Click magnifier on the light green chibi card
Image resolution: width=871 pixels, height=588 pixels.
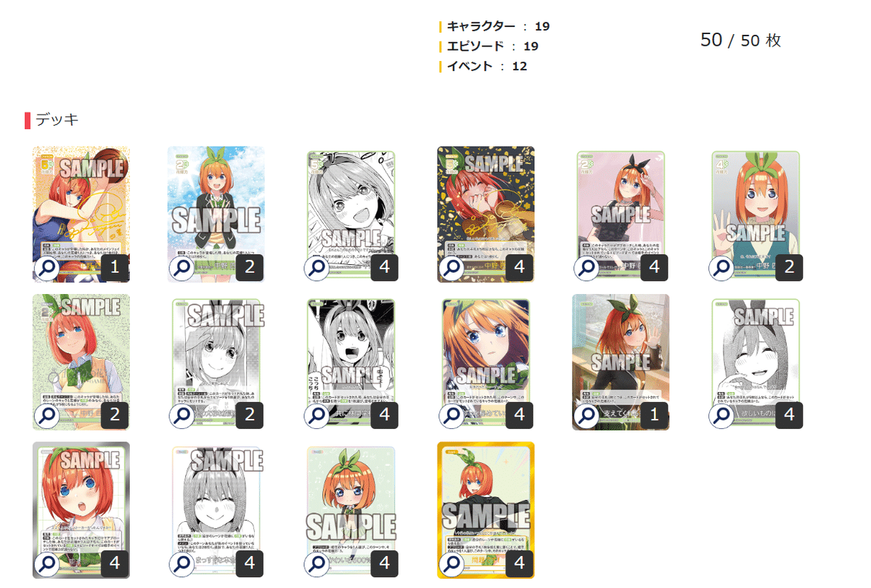pyautogui.click(x=317, y=563)
